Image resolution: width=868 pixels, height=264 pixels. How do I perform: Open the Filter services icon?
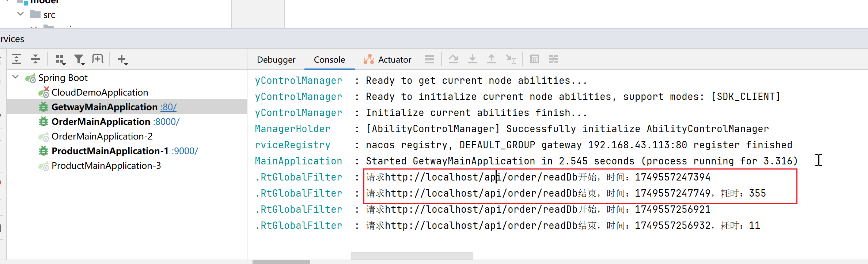[x=79, y=60]
